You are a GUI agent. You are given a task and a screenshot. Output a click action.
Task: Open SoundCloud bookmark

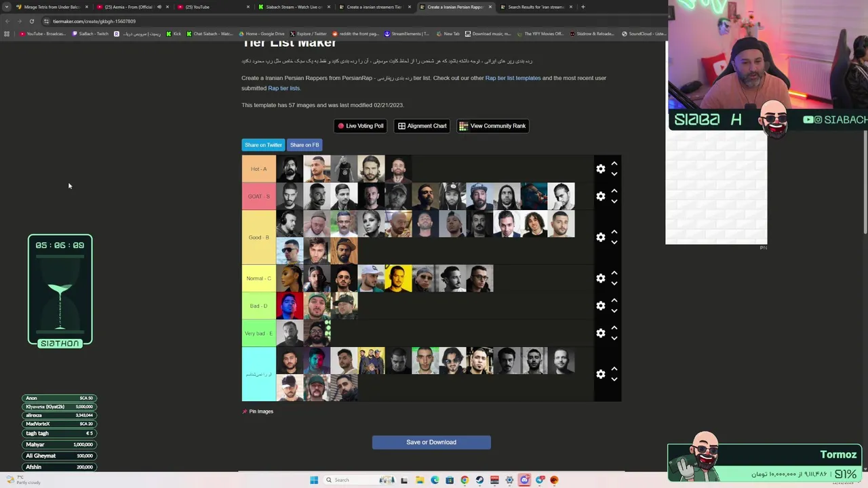coord(644,34)
